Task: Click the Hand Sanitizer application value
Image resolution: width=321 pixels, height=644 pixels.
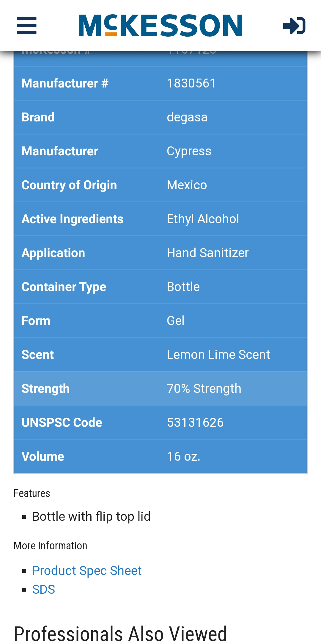Action: click(208, 253)
